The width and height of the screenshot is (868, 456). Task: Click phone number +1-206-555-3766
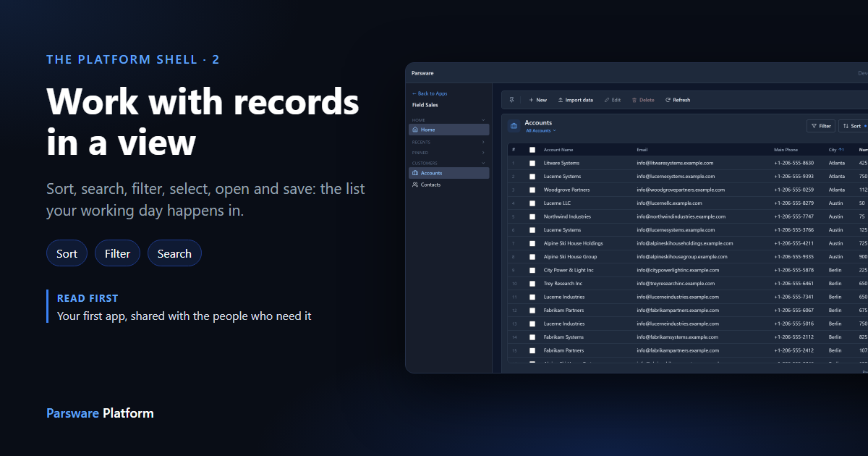coord(793,230)
